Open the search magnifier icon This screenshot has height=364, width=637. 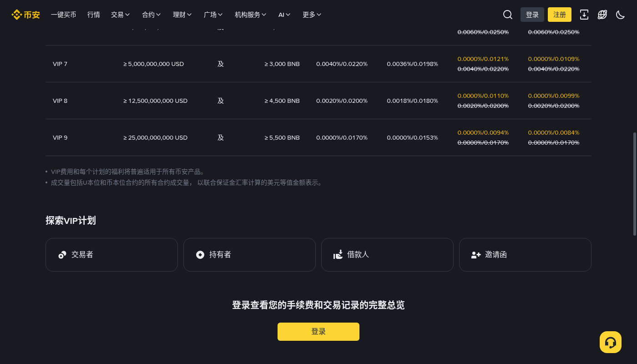(508, 15)
